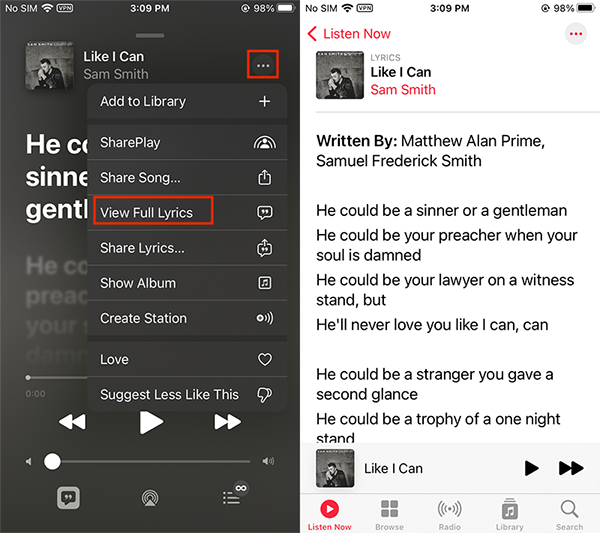Toggle the autoplay queue list button
600x533 pixels.
click(x=233, y=496)
